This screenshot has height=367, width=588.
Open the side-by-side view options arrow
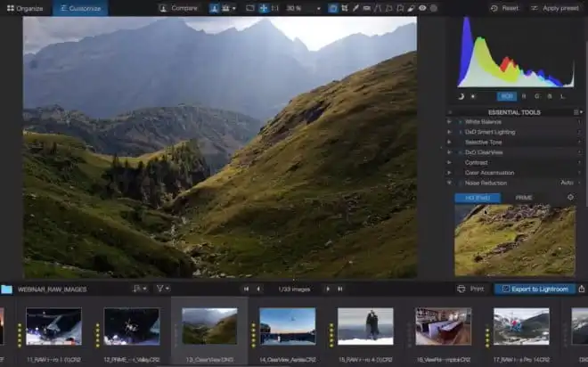(234, 8)
